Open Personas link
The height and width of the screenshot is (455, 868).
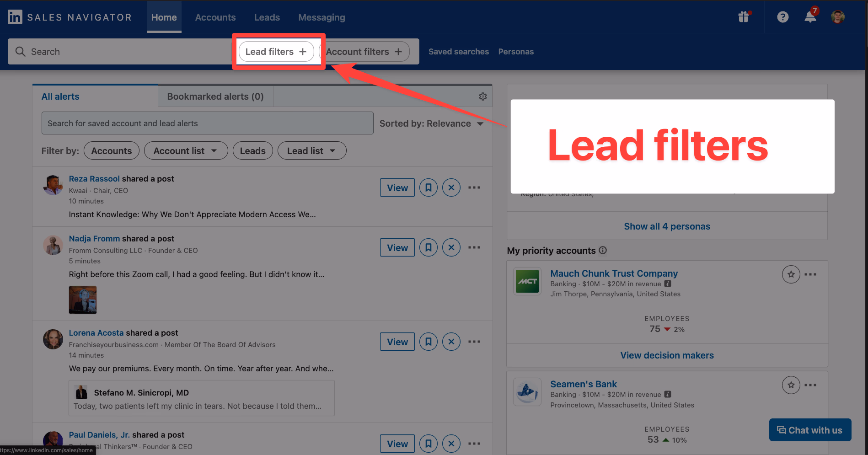(x=516, y=52)
